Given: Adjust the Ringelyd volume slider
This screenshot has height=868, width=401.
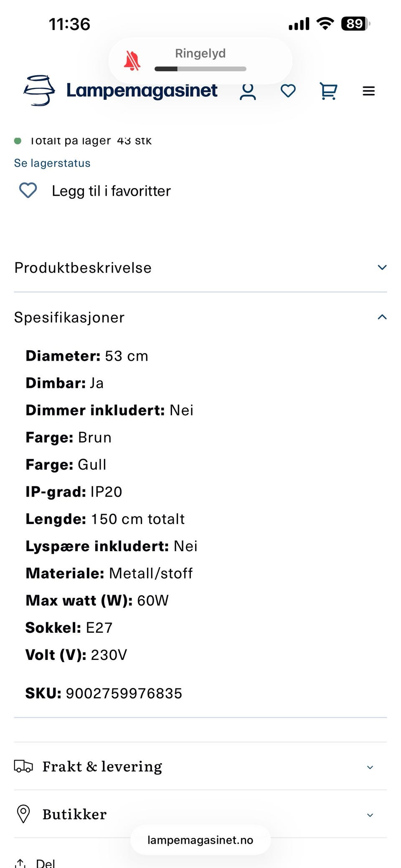Looking at the screenshot, I should pyautogui.click(x=200, y=69).
